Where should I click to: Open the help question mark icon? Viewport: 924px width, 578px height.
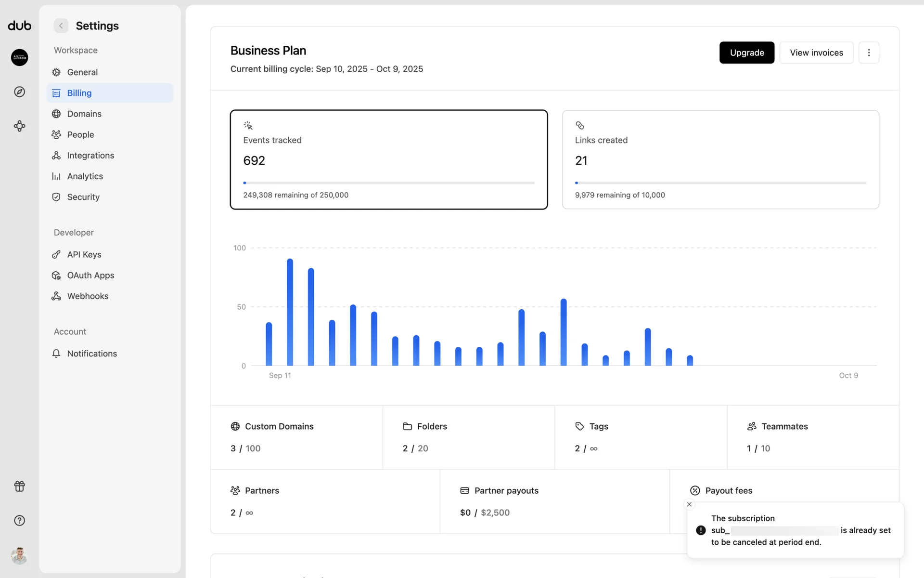pyautogui.click(x=19, y=520)
